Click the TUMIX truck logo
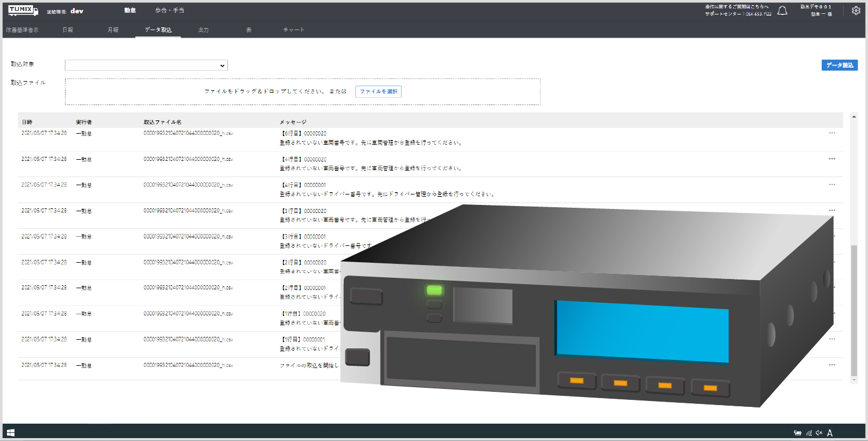Viewport: 868px width, 441px height. [23, 10]
